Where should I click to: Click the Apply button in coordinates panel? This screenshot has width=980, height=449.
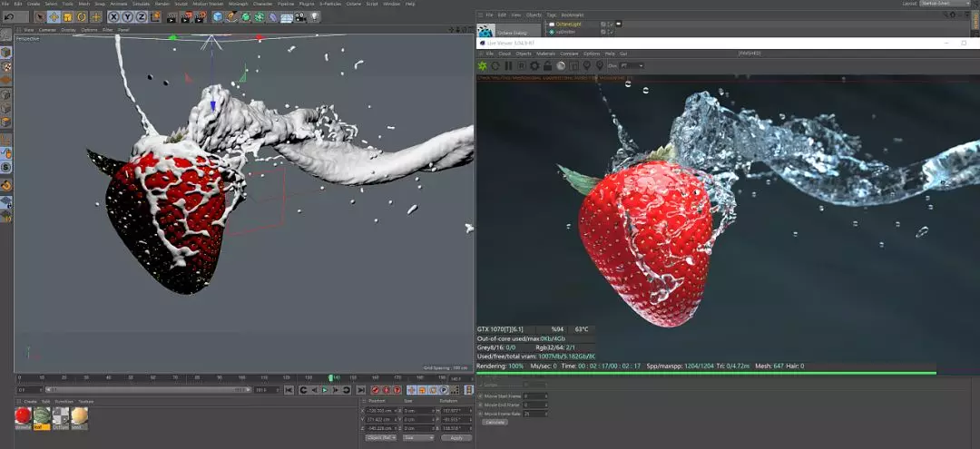(456, 438)
